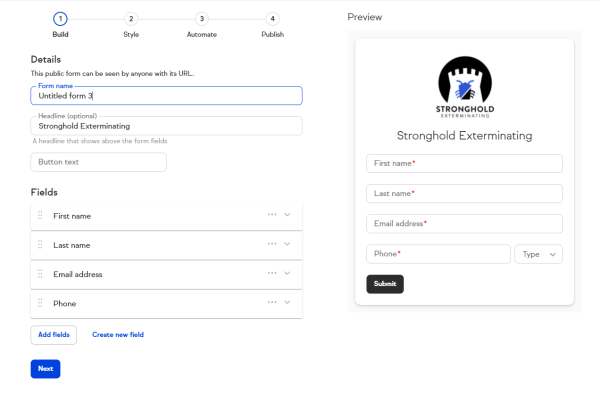Image resolution: width=600 pixels, height=410 pixels.
Task: Click the Create new field link
Action: pos(118,335)
